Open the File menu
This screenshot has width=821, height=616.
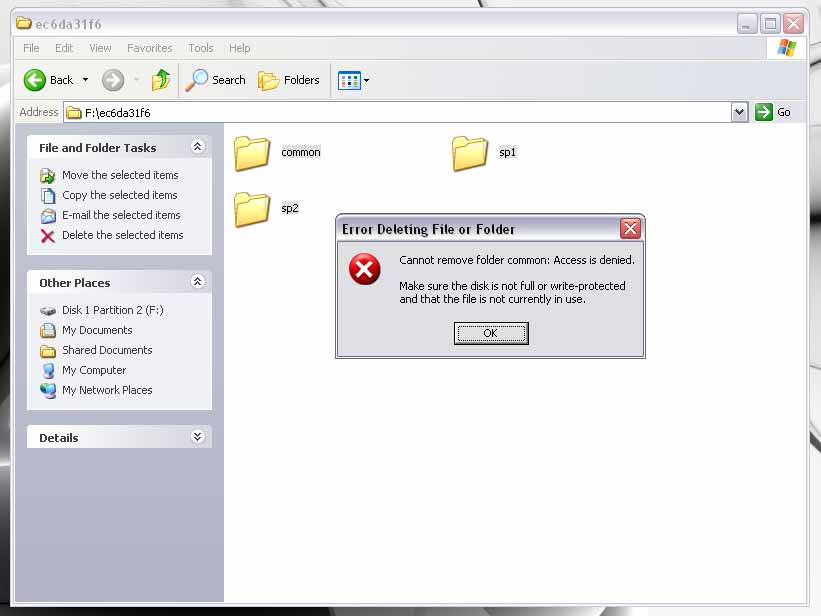[x=31, y=48]
